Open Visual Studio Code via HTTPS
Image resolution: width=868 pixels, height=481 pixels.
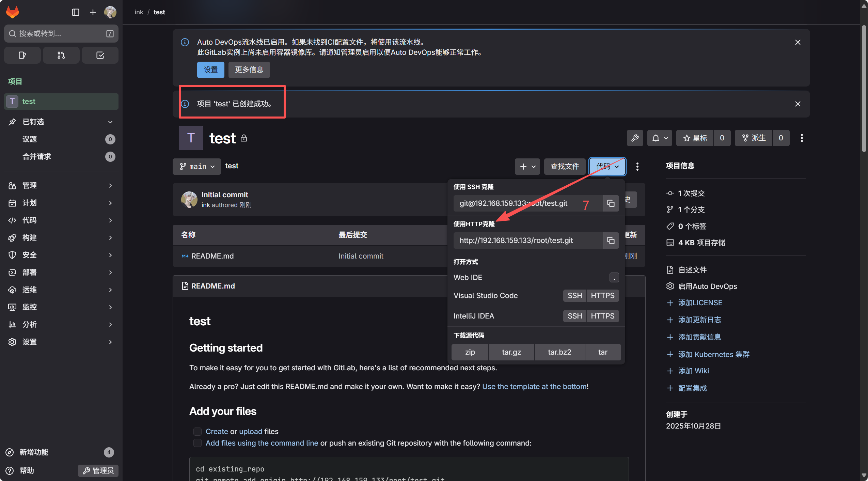click(x=602, y=295)
